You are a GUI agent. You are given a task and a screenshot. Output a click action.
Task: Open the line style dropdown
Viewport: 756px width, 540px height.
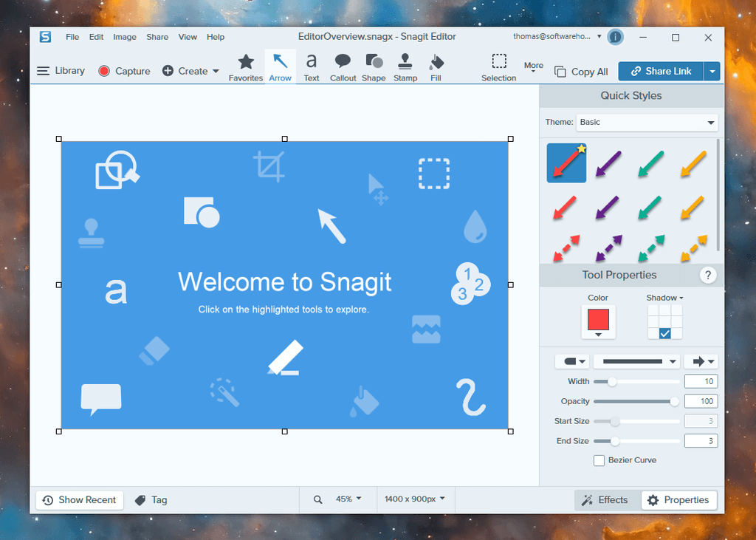pyautogui.click(x=636, y=361)
